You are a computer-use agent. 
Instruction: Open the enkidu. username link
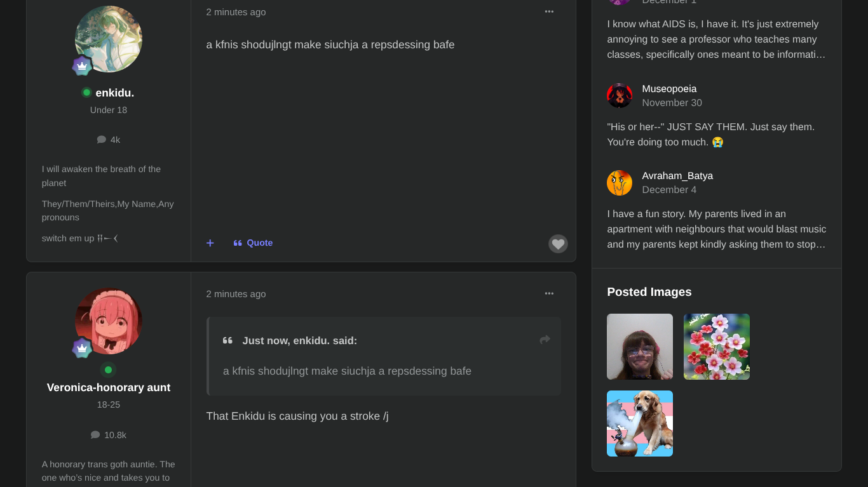(114, 93)
